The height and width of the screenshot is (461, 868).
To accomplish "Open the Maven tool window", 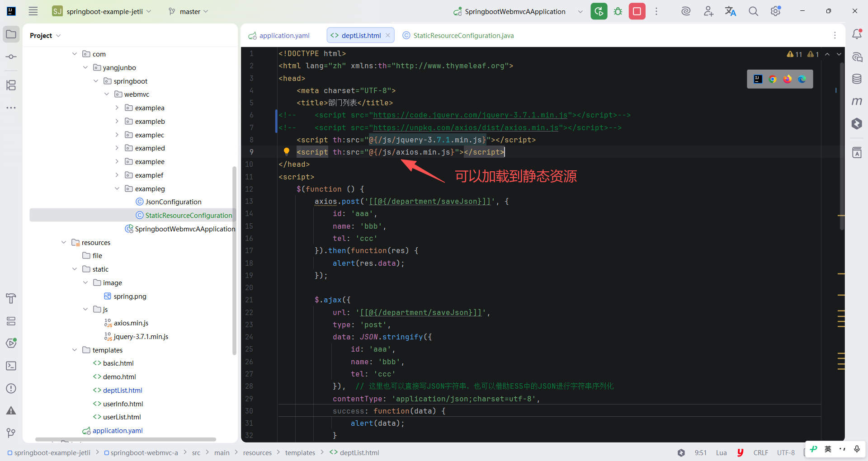I will point(857,101).
